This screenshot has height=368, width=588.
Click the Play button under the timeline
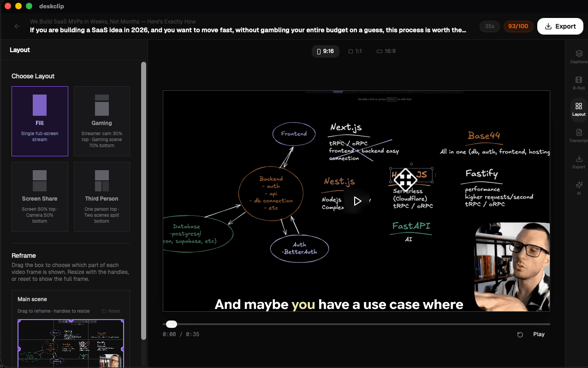(x=539, y=334)
